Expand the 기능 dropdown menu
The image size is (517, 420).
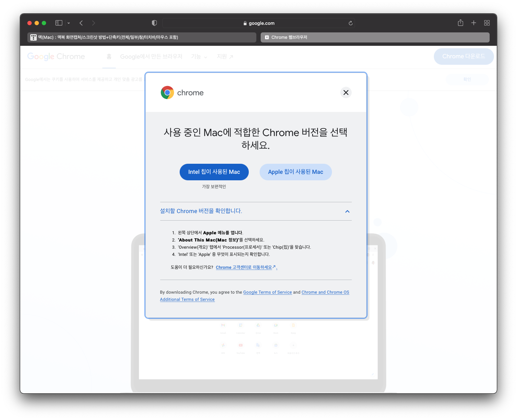pyautogui.click(x=199, y=57)
